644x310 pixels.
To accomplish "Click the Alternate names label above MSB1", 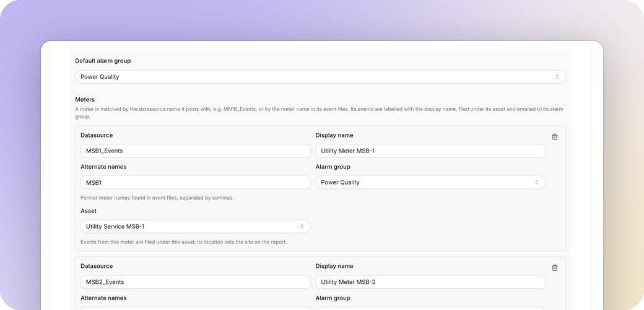I will 103,167.
